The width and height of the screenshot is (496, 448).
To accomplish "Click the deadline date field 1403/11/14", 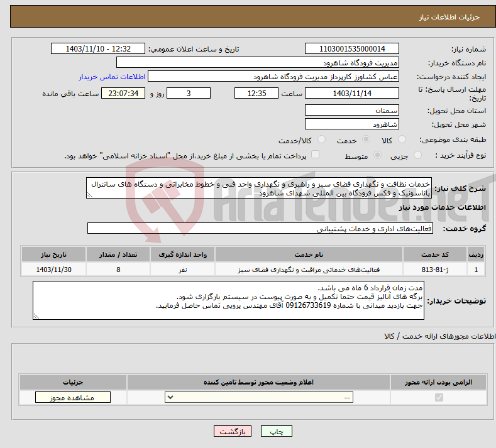I will point(352,93).
